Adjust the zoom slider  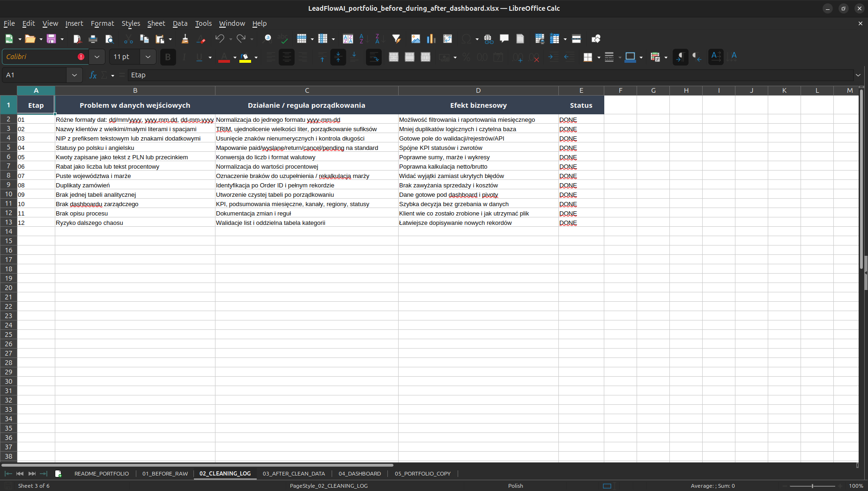click(812, 486)
